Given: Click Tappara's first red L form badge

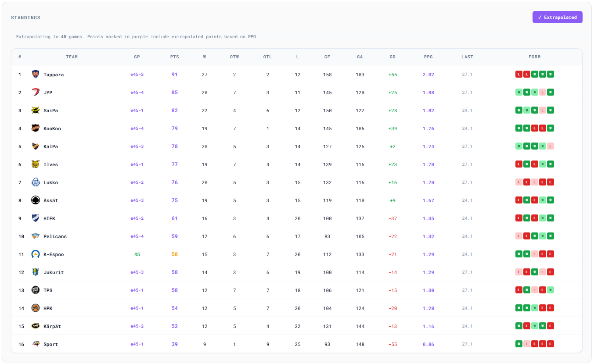Looking at the screenshot, I should coord(518,75).
